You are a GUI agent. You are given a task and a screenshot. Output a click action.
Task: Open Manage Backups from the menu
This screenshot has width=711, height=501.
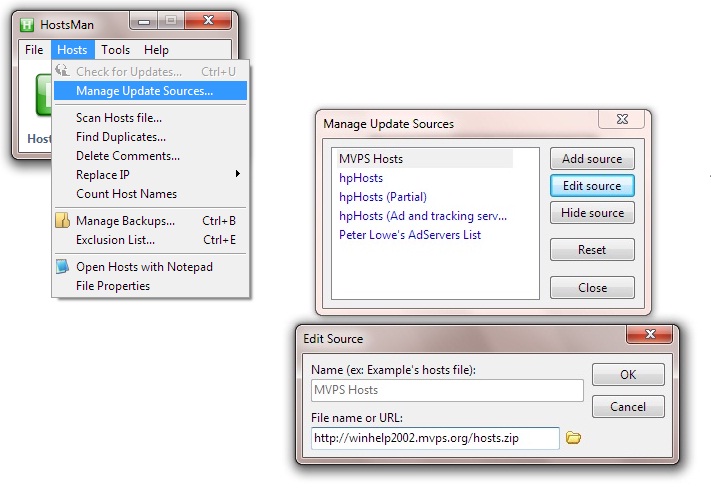pos(151,221)
